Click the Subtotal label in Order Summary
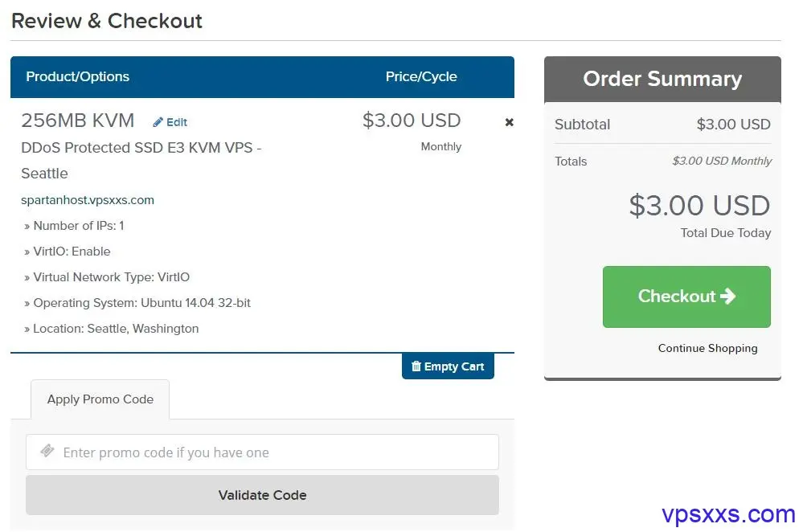The width and height of the screenshot is (803, 532). click(x=582, y=125)
